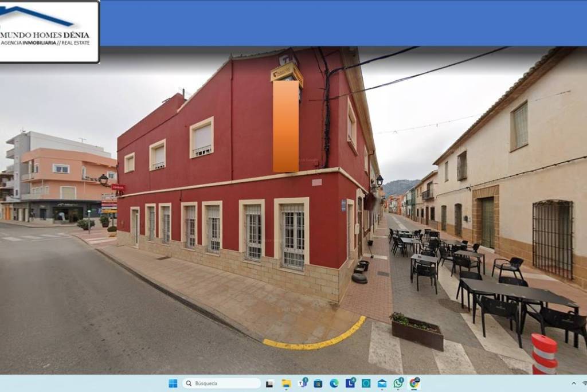Click the blue header banner

343,23
